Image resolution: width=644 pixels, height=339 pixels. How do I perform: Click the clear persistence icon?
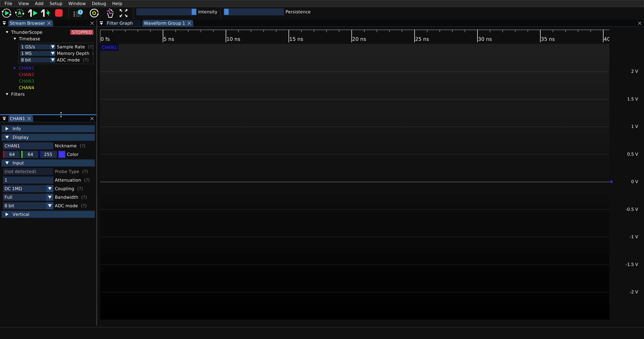(110, 13)
